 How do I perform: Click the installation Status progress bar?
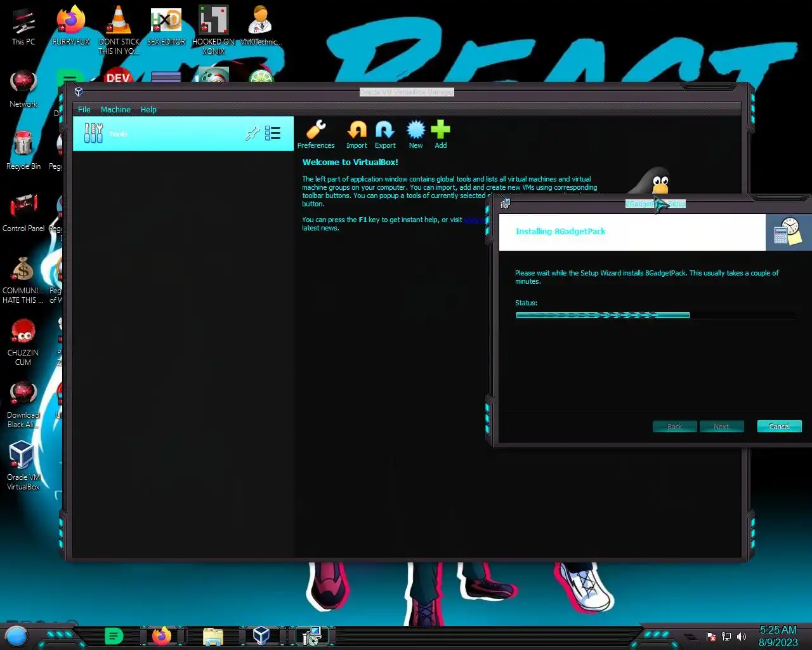pos(654,315)
